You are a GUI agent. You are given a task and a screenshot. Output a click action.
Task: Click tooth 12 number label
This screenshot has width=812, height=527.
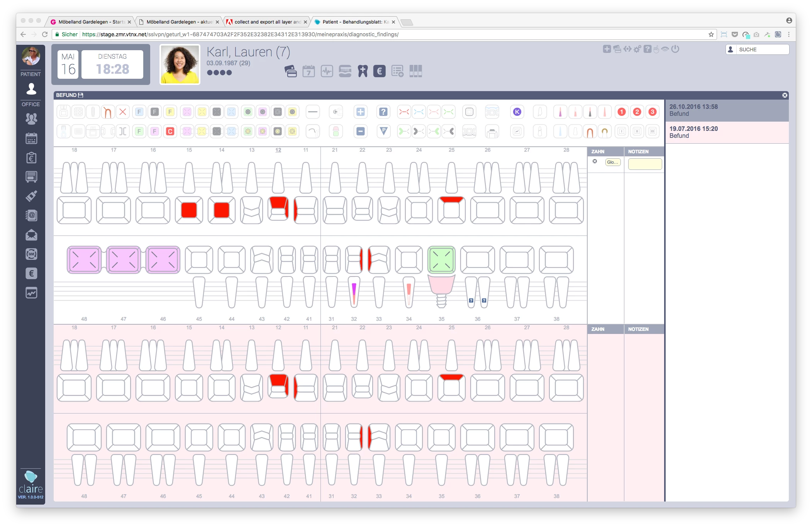click(x=278, y=150)
